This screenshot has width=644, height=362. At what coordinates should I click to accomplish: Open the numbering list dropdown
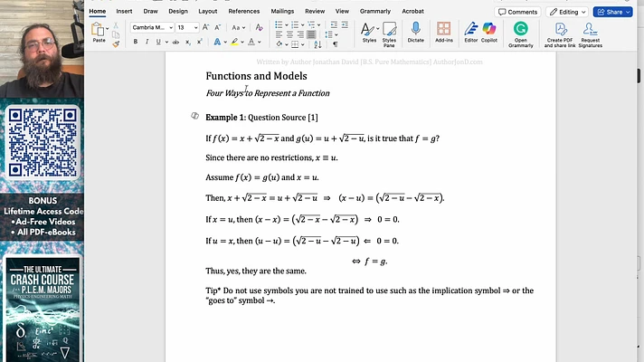pyautogui.click(x=303, y=25)
